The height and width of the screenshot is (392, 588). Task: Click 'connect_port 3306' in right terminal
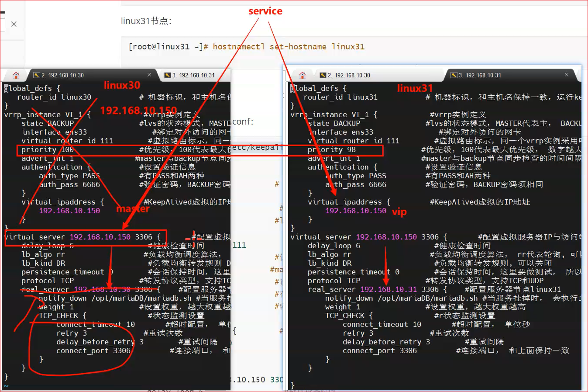click(380, 350)
